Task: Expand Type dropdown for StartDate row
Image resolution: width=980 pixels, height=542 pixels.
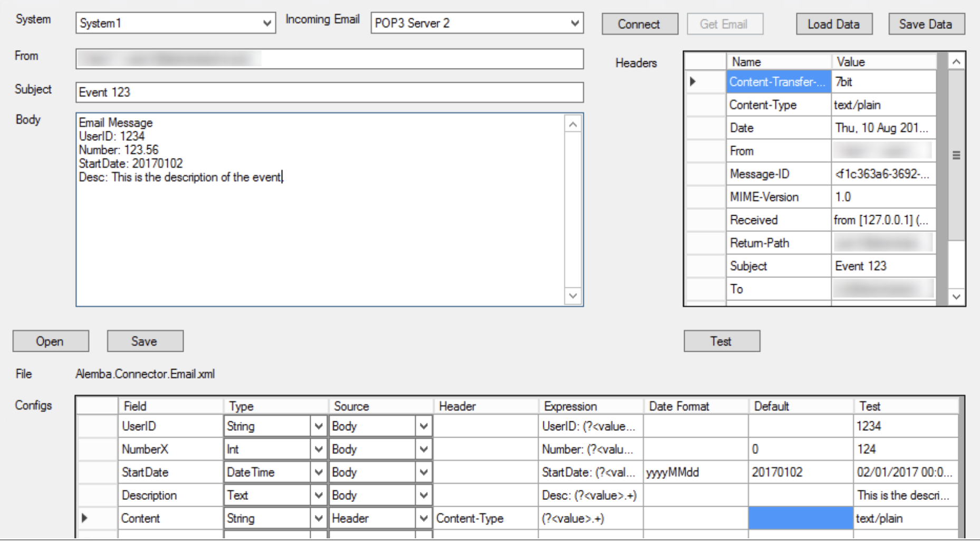Action: coord(318,472)
